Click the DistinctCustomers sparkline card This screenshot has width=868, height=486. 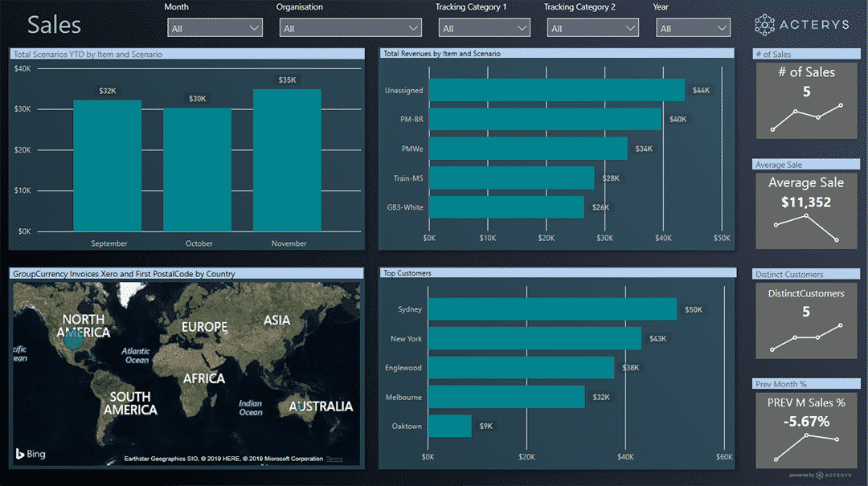[806, 321]
